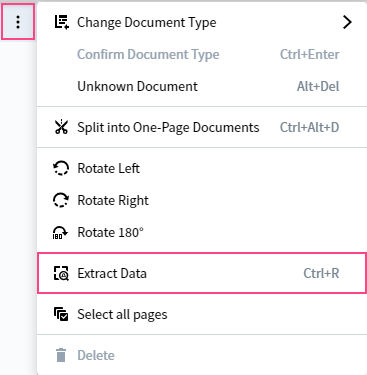The height and width of the screenshot is (375, 367).
Task: Choose Split into One-Page Documents
Action: (x=202, y=127)
